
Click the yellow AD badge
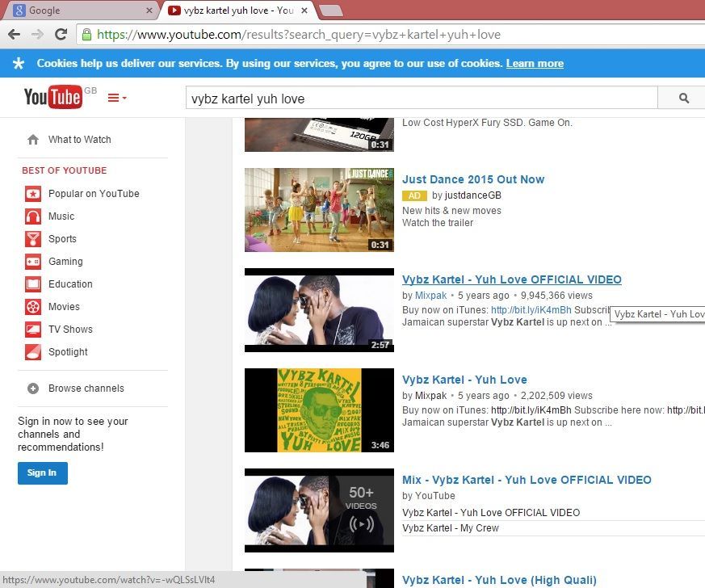414,195
